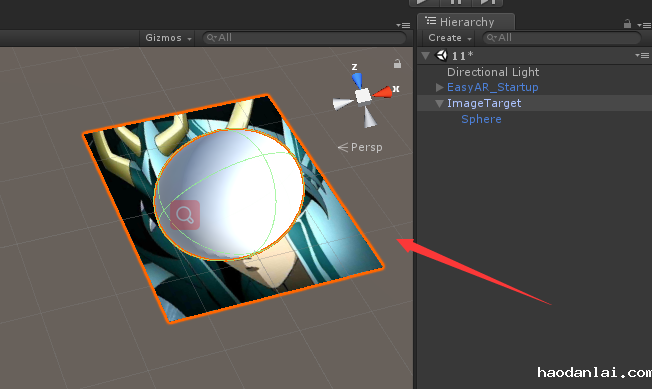Click the white center cube of scene gizmo

click(363, 96)
